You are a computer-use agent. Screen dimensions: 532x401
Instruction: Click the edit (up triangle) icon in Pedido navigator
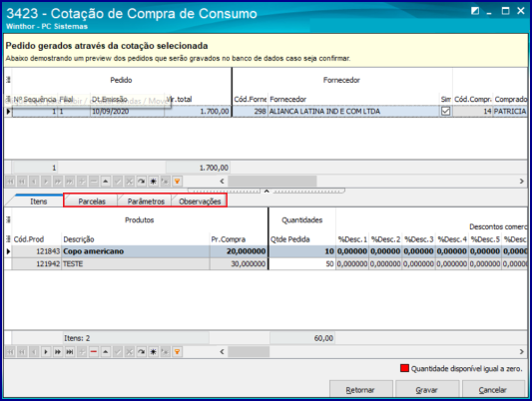pyautogui.click(x=106, y=182)
